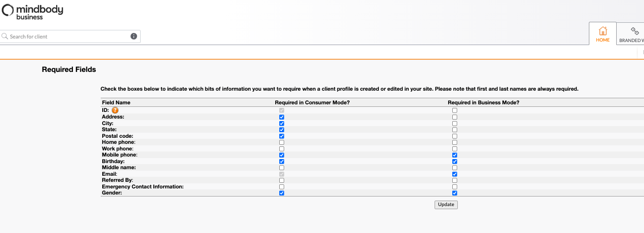Viewport: 644px width, 233px height.
Task: Click the Home house icon
Action: tap(603, 31)
